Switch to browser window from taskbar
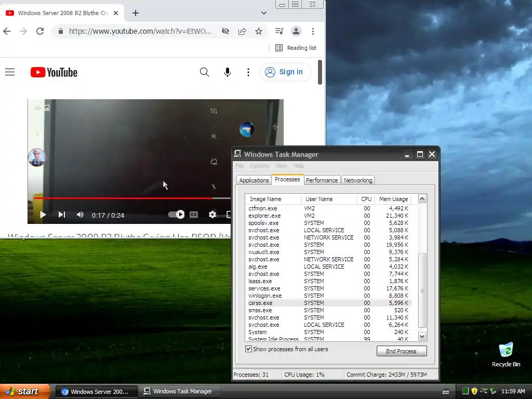This screenshot has width=532, height=399. coord(96,392)
